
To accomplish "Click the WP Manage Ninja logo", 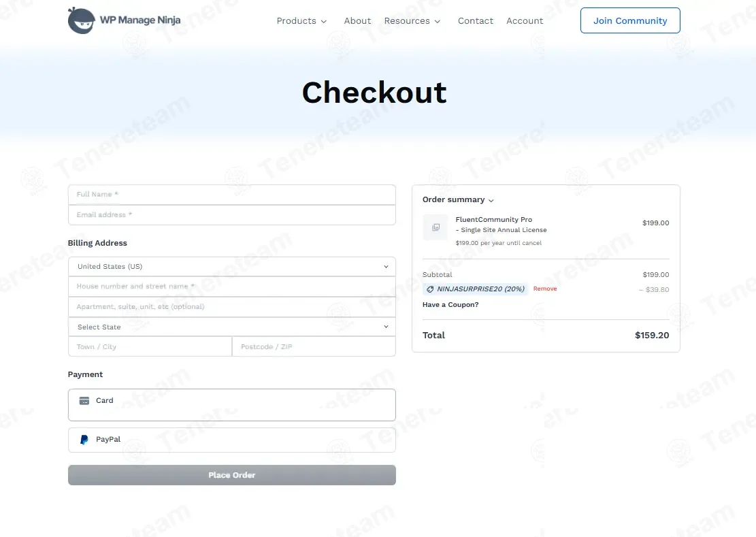I will [124, 20].
